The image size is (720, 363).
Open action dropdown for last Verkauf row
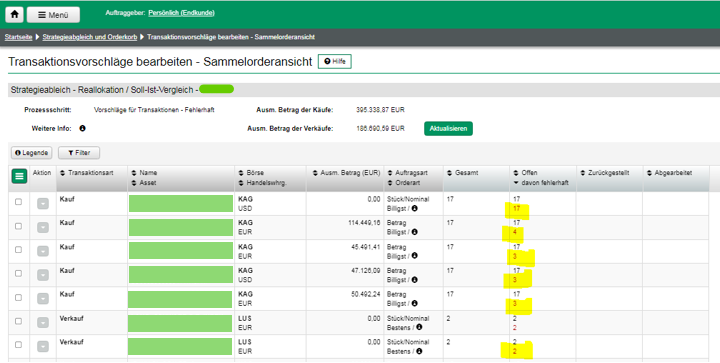(43, 346)
